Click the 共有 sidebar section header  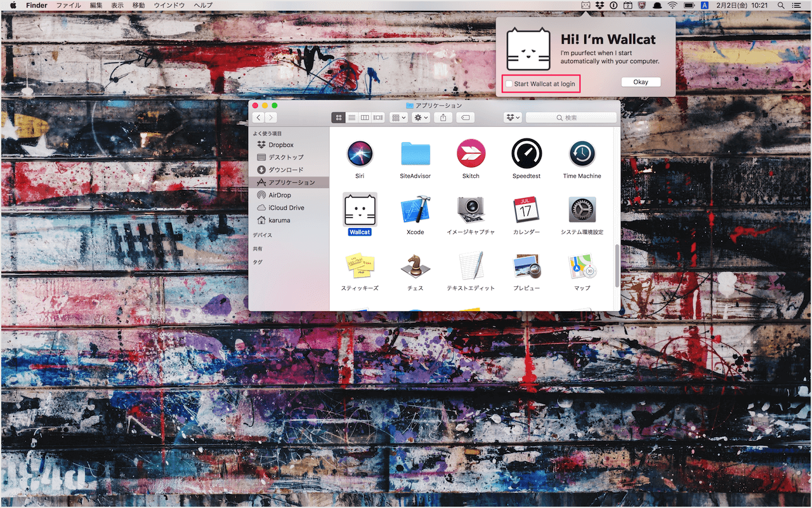pos(257,249)
